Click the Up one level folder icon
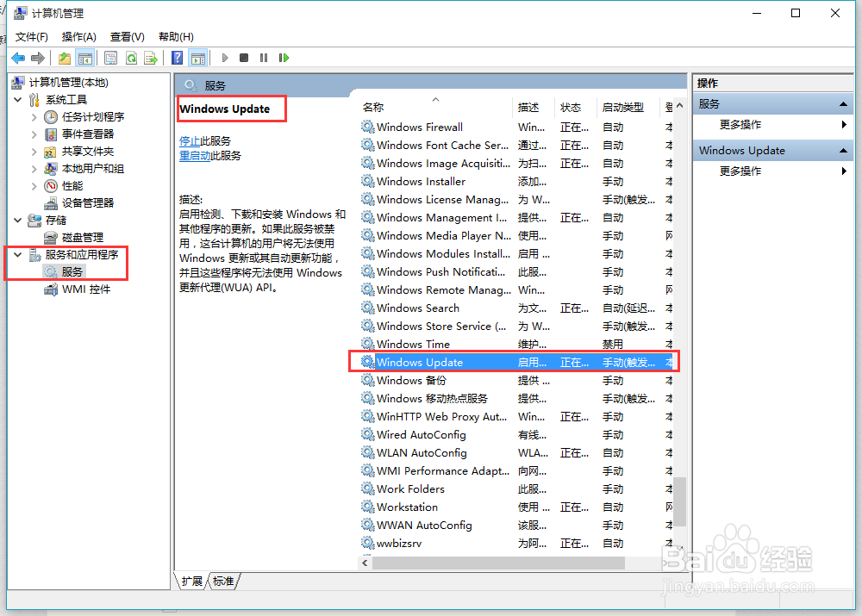This screenshot has width=862, height=616. click(65, 58)
